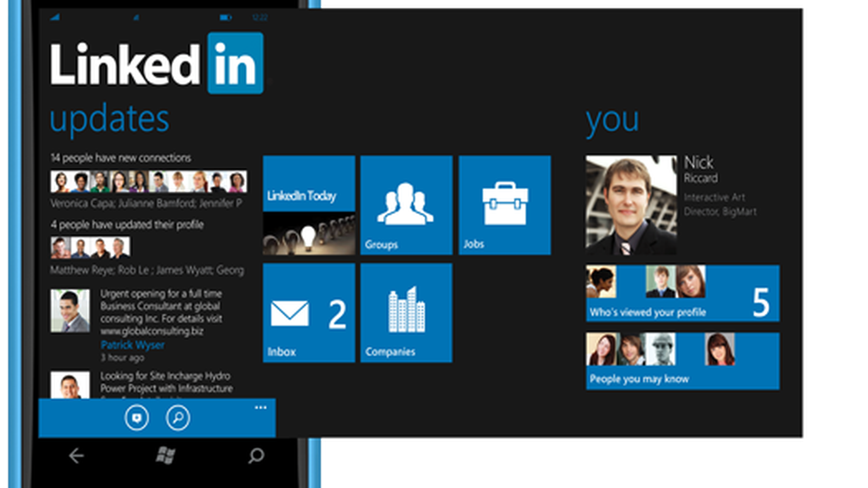Tap the speech-bubble share update icon
Screen dimensions: 868x488
tap(137, 418)
